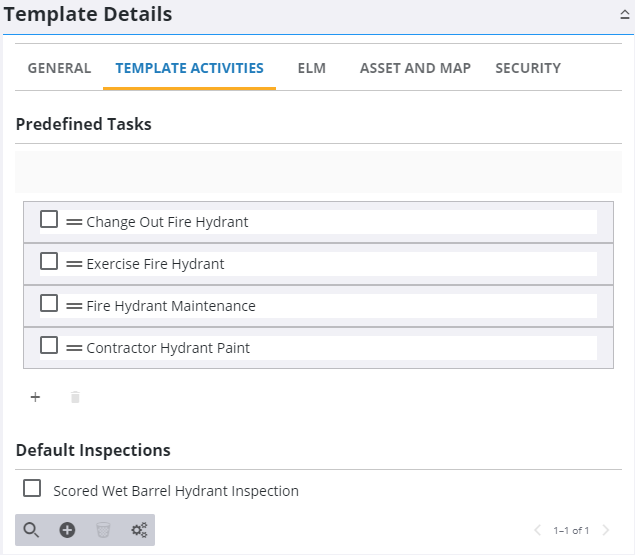This screenshot has width=635, height=555.
Task: Go to previous page of inspections
Action: pyautogui.click(x=538, y=530)
